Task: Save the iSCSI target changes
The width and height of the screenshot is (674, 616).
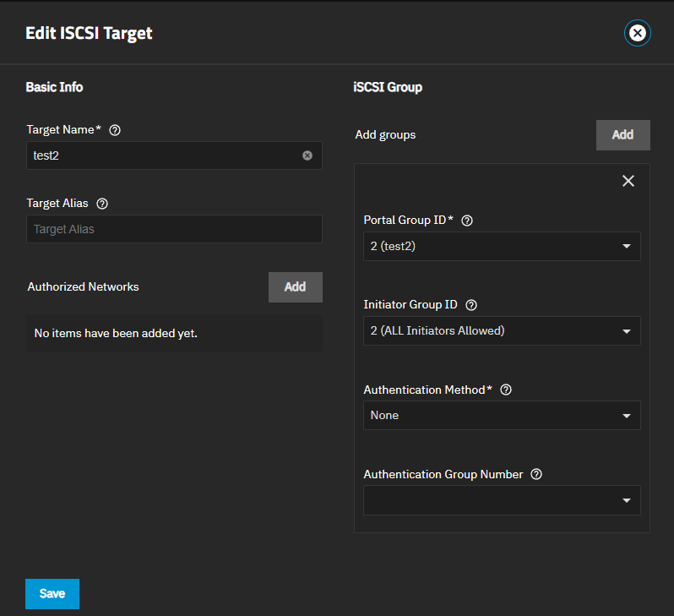Action: 52,594
